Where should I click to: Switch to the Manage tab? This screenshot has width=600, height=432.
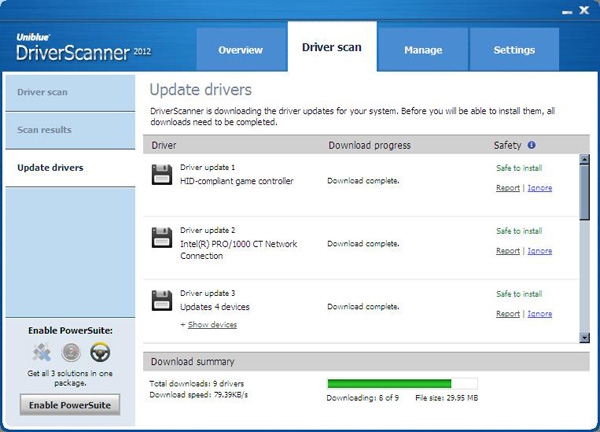[423, 50]
